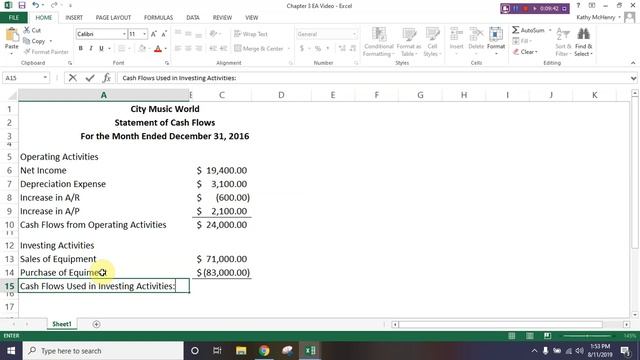This screenshot has width=640, height=360.
Task: Click the taskbar search box
Action: pyautogui.click(x=103, y=351)
